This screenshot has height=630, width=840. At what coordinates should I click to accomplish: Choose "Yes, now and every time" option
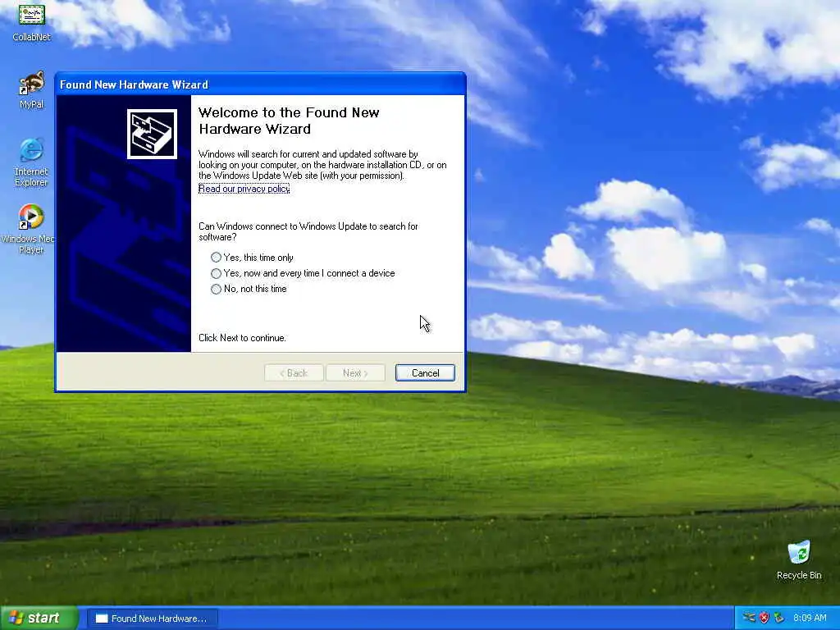pos(303,273)
